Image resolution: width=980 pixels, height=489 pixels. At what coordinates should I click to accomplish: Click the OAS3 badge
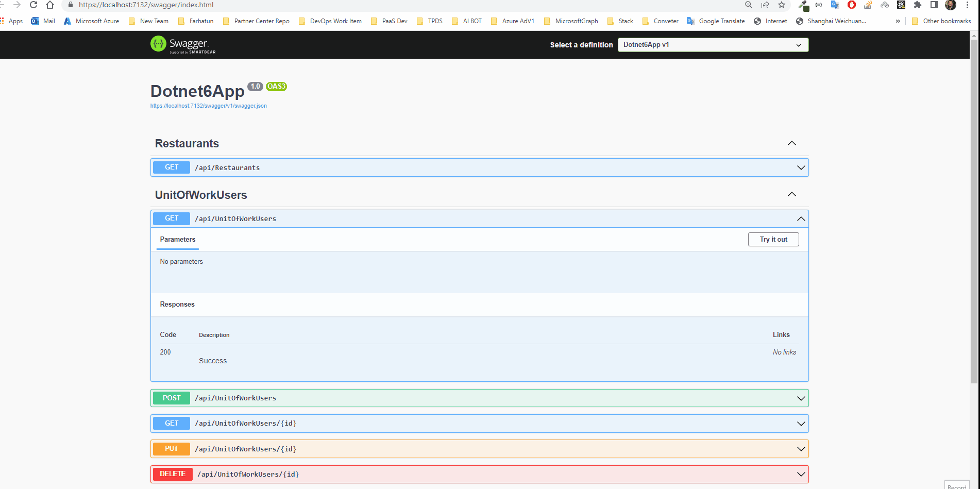276,86
